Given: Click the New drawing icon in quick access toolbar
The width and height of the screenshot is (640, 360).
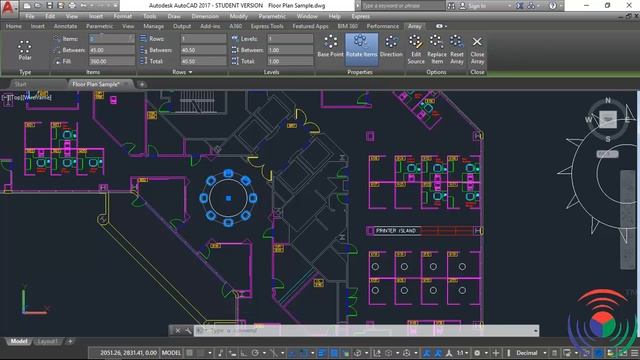Looking at the screenshot, I should coord(27,6).
